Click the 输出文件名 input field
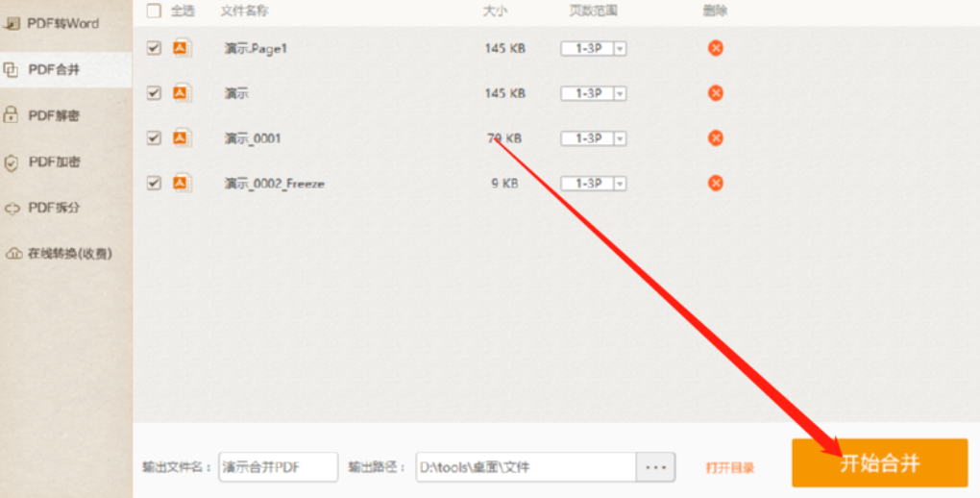The height and width of the screenshot is (498, 980). [278, 467]
